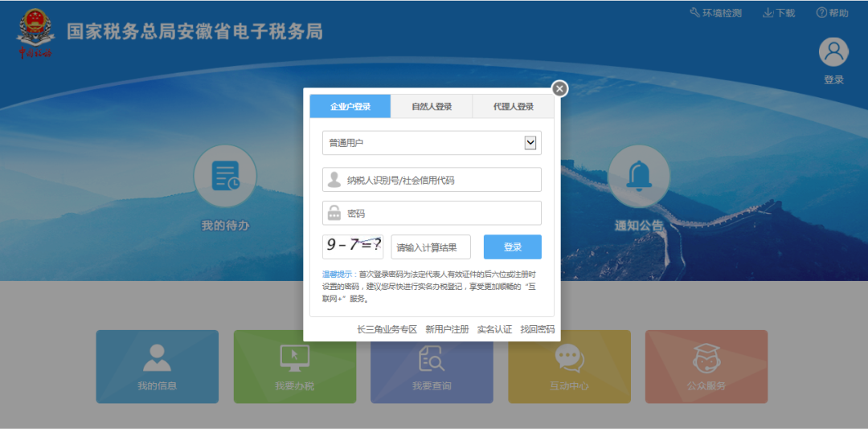Open the 长三角业务专区 link

(x=387, y=329)
